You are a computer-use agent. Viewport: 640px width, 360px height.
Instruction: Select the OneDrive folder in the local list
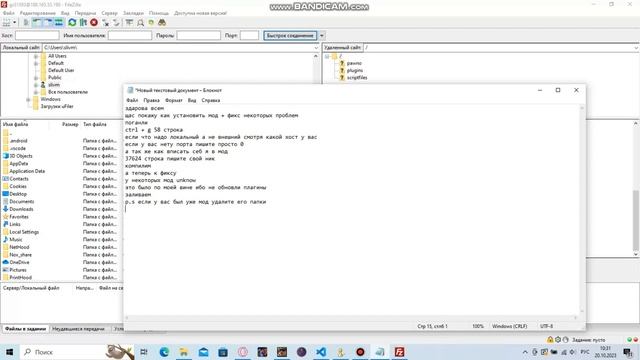[19, 262]
